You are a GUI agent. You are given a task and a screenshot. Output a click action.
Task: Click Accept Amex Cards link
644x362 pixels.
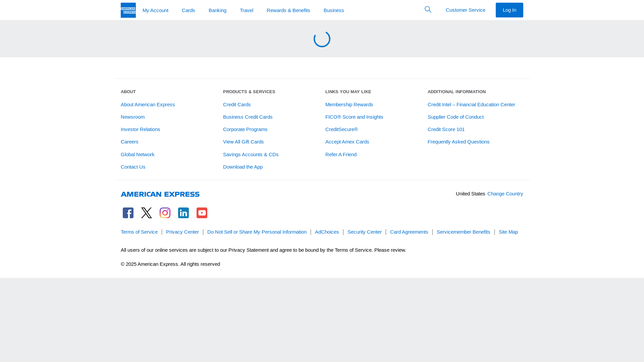347,142
